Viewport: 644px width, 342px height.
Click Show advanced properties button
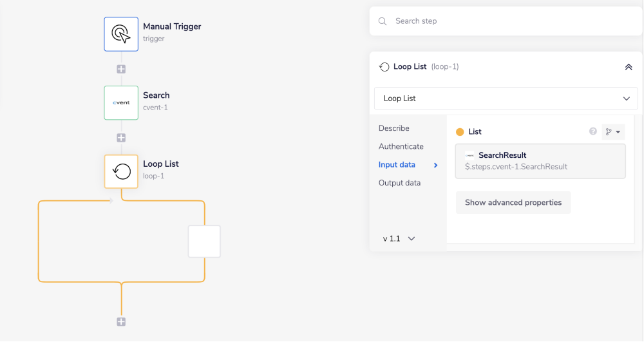[513, 202]
